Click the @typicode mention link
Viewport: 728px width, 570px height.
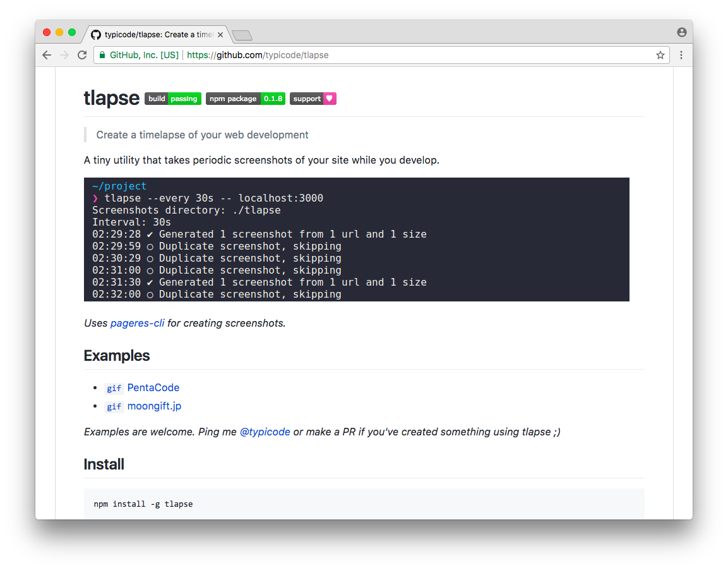coord(265,432)
